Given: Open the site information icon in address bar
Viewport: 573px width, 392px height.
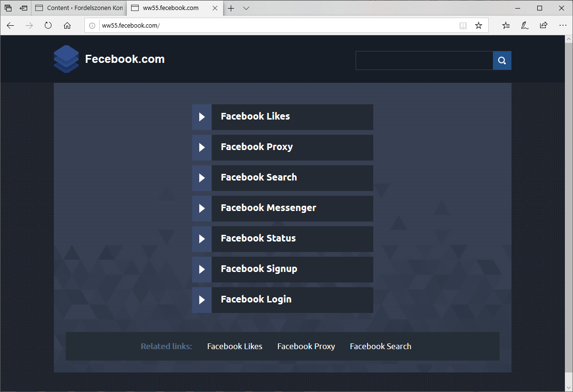Looking at the screenshot, I should point(92,26).
